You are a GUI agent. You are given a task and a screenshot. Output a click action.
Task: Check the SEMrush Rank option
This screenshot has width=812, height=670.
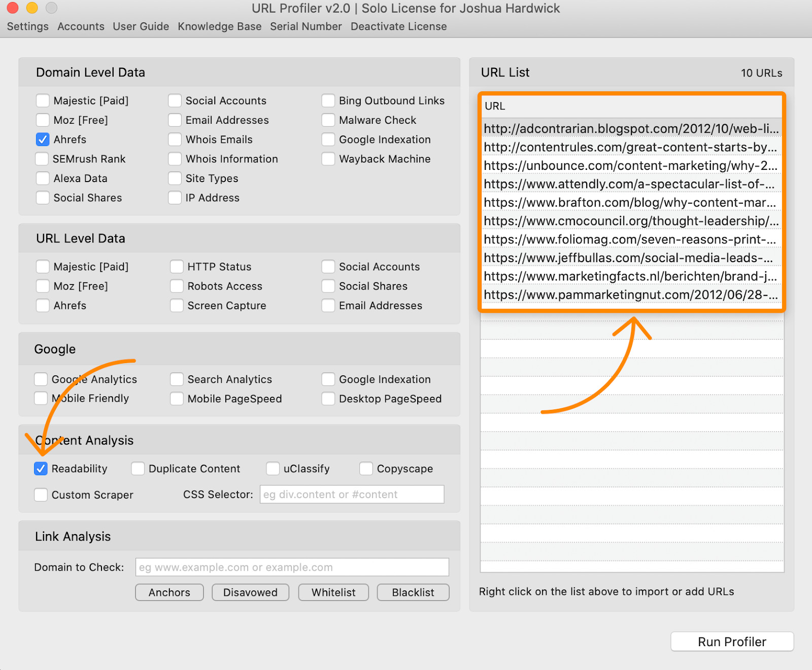[43, 159]
